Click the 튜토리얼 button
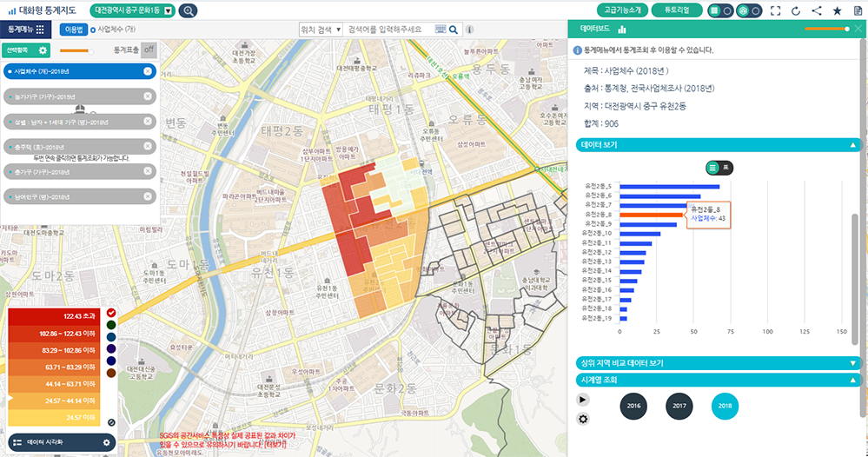Image resolution: width=868 pixels, height=457 pixels. click(x=677, y=10)
